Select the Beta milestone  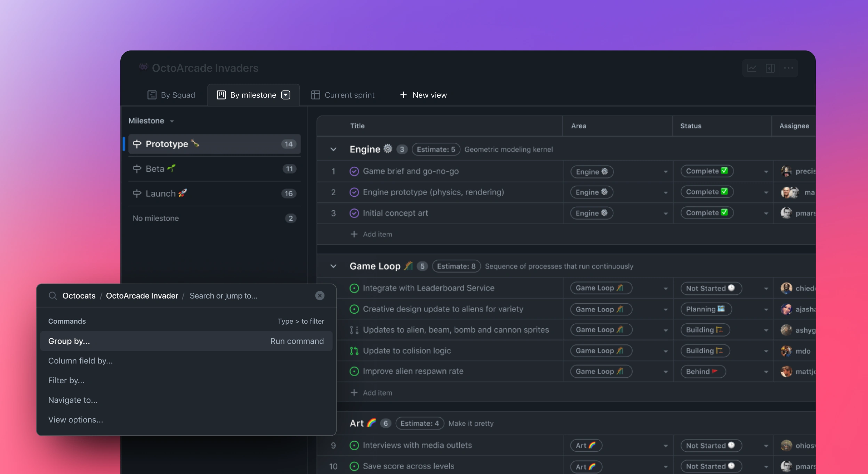tap(214, 169)
